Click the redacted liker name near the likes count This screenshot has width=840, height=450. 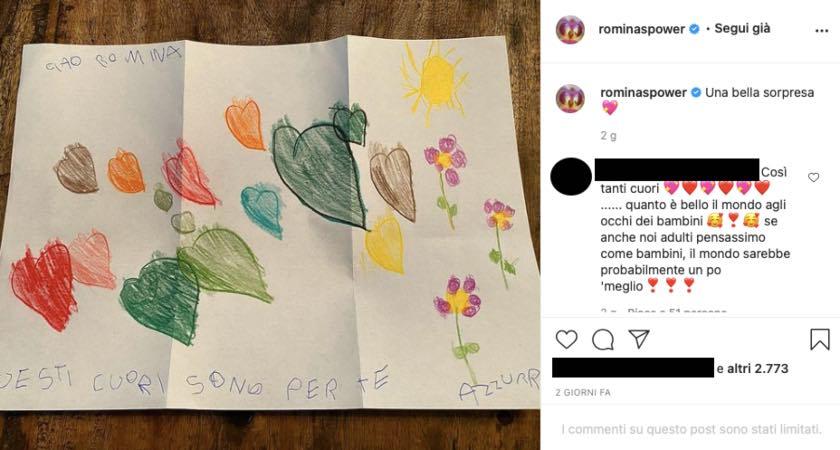pos(633,368)
